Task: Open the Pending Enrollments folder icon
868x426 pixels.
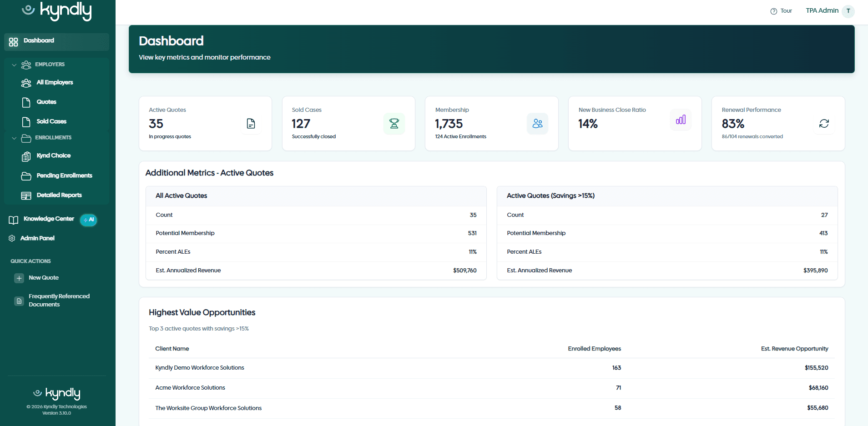Action: [x=27, y=176]
